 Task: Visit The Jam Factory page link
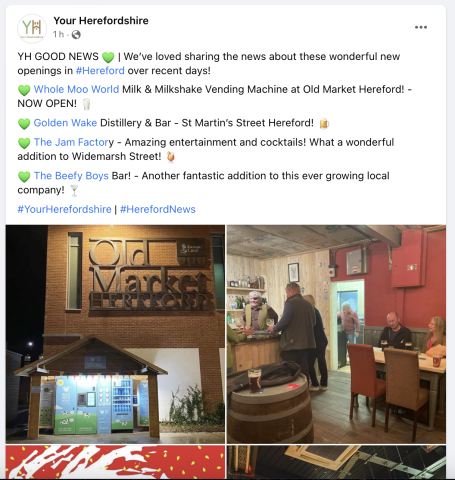click(74, 142)
